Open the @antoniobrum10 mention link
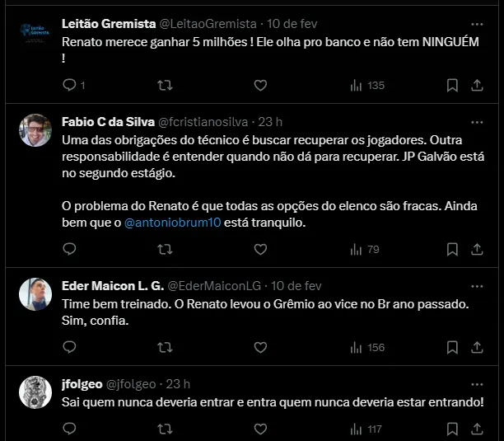This screenshot has height=441, width=504. [173, 223]
